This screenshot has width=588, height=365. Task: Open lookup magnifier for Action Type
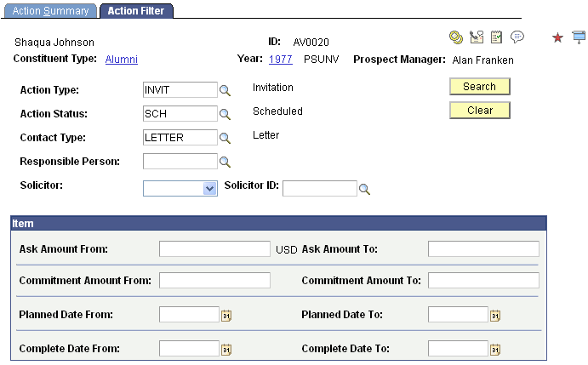tap(225, 90)
